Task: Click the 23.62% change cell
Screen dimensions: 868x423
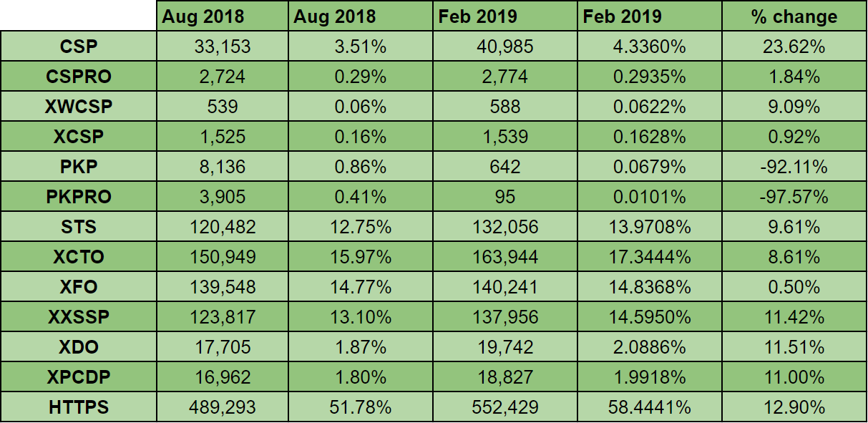Action: (794, 47)
